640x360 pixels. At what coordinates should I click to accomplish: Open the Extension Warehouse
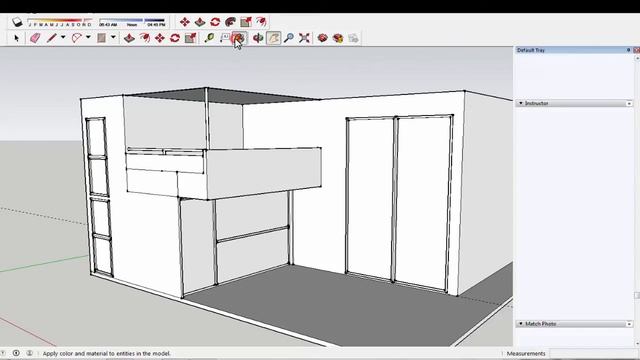pos(338,38)
